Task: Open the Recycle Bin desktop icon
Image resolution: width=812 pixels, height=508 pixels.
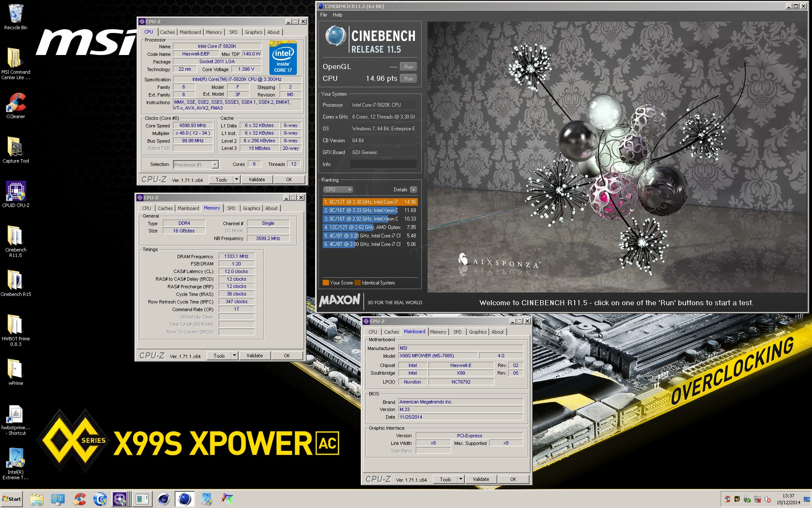Action: pyautogui.click(x=16, y=17)
